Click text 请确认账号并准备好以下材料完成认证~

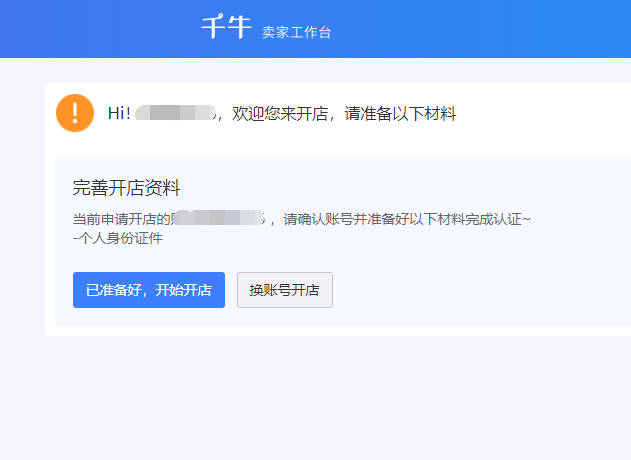coord(407,219)
